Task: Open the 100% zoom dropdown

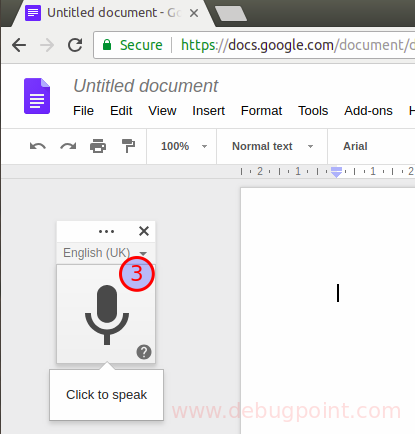Action: 184,146
